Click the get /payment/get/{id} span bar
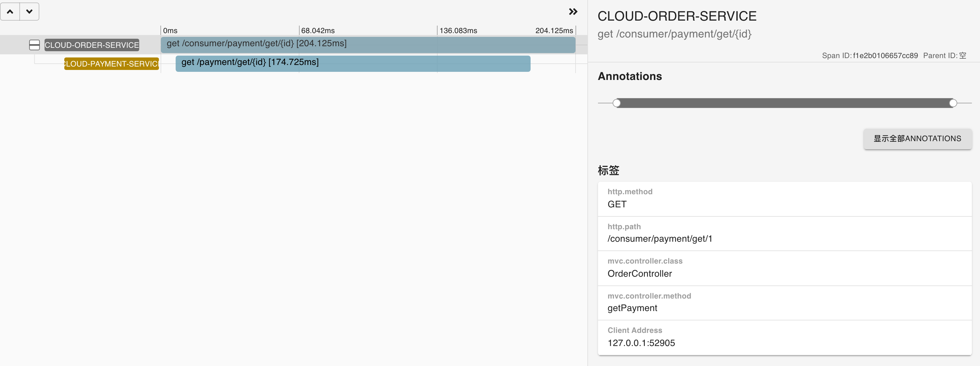 [x=353, y=64]
